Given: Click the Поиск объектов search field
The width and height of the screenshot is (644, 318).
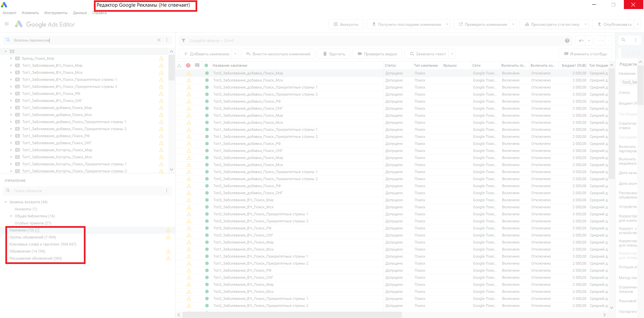Looking at the screenshot, I should [87, 191].
